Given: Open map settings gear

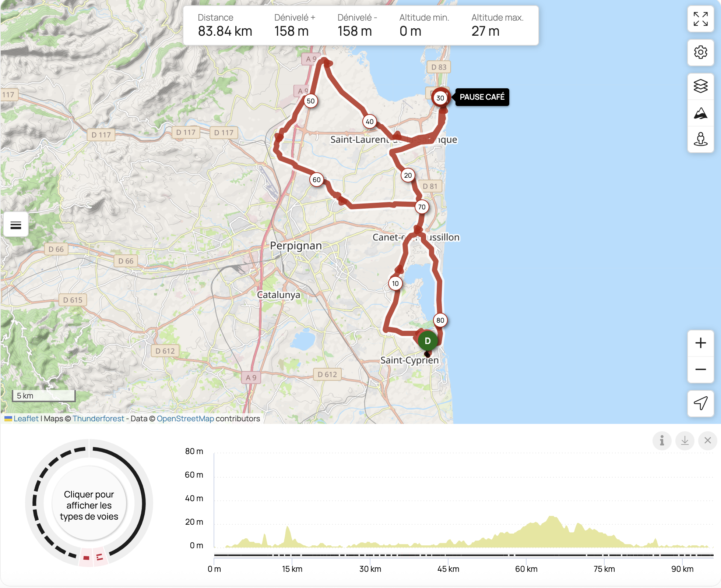Looking at the screenshot, I should tap(700, 52).
